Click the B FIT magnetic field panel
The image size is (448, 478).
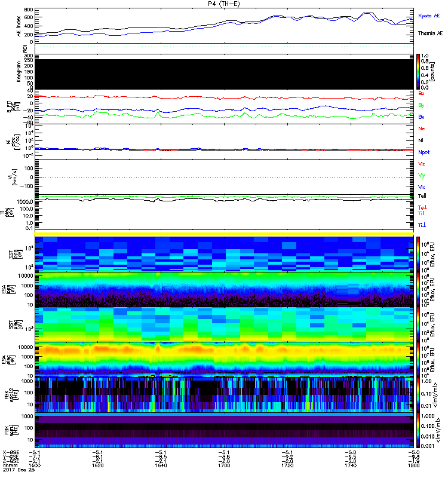(x=224, y=107)
